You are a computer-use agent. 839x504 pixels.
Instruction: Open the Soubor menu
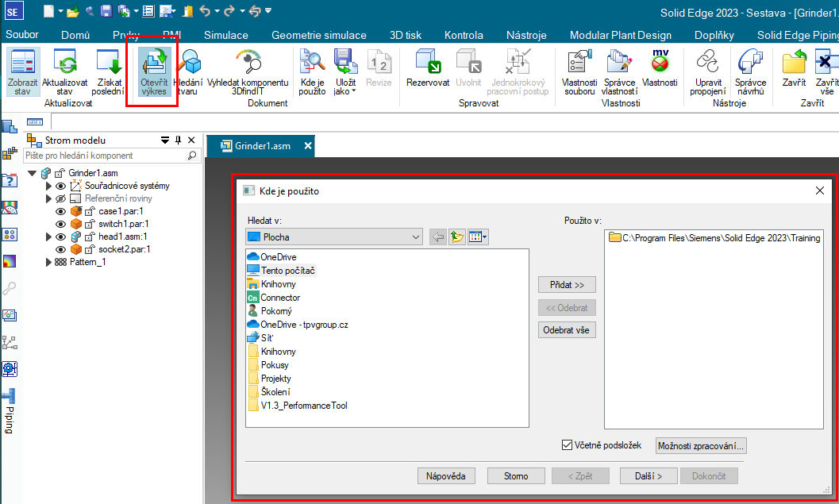[x=22, y=35]
